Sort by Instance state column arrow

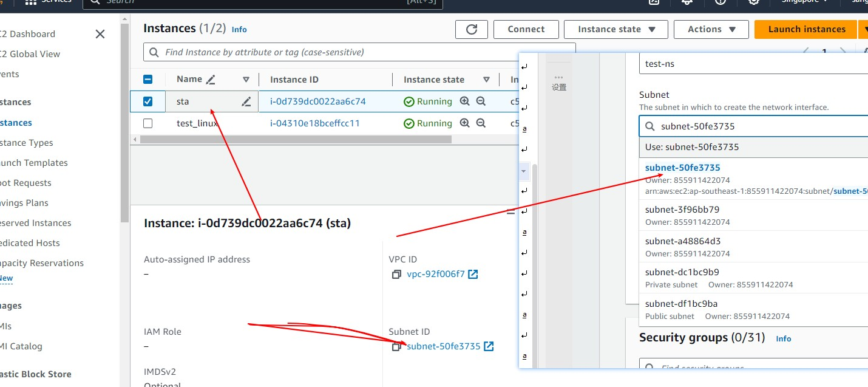[486, 80]
